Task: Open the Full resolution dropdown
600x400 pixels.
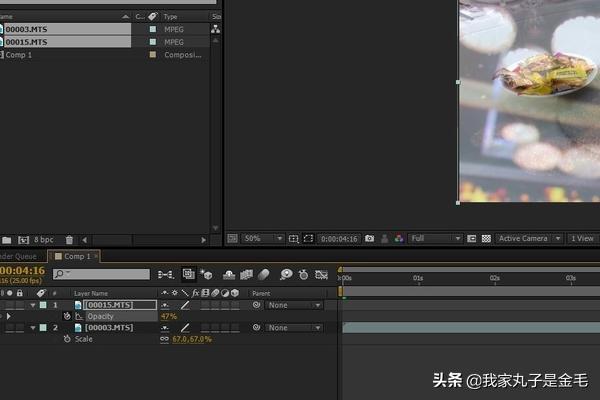Action: 435,238
